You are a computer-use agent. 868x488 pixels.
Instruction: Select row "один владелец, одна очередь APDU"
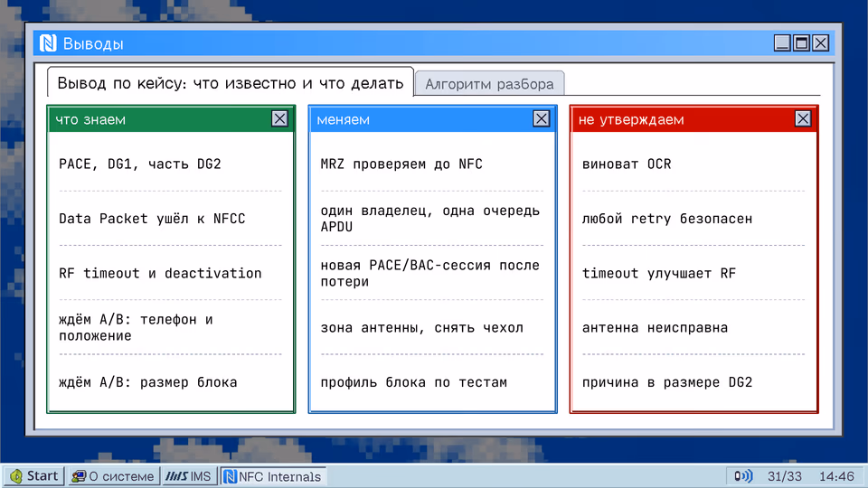coord(432,219)
